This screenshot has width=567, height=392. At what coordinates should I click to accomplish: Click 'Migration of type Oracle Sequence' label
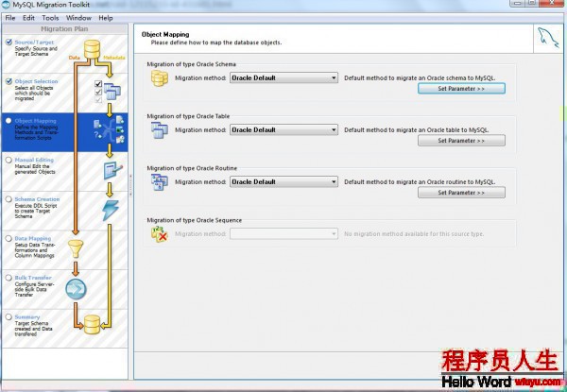[194, 220]
